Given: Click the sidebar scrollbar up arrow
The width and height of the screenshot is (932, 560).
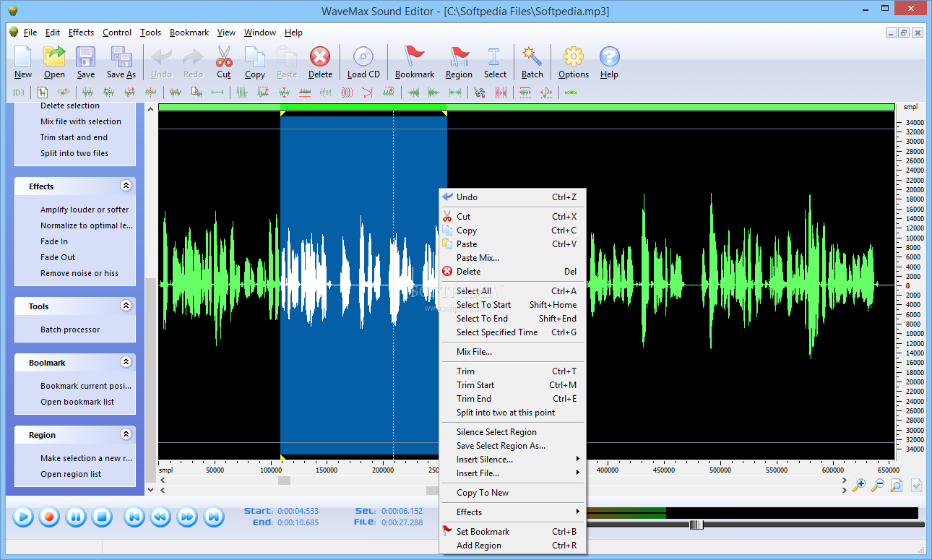Looking at the screenshot, I should pyautogui.click(x=150, y=109).
